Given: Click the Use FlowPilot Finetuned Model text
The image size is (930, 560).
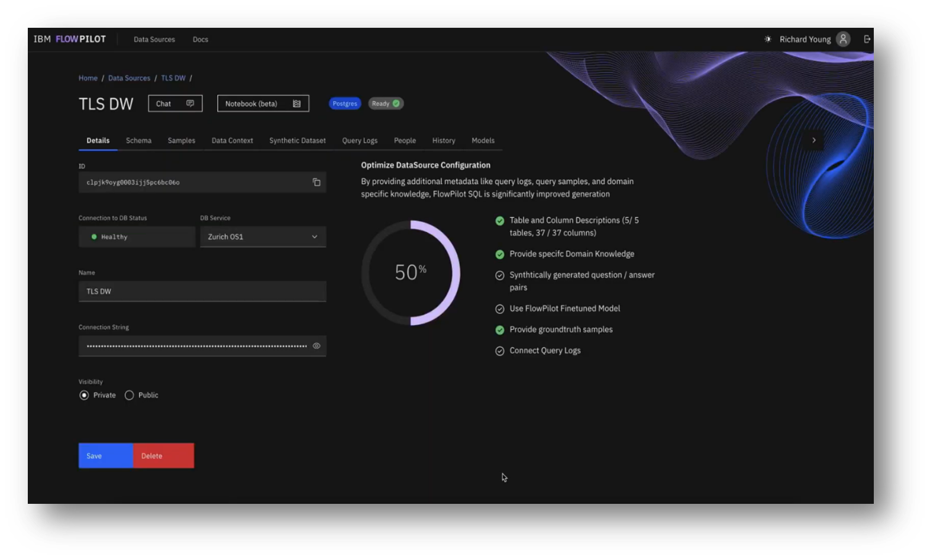Looking at the screenshot, I should (x=565, y=309).
